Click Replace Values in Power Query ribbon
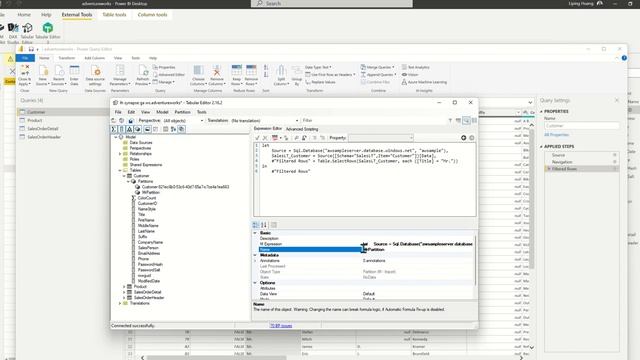640x360 pixels. pos(321,82)
